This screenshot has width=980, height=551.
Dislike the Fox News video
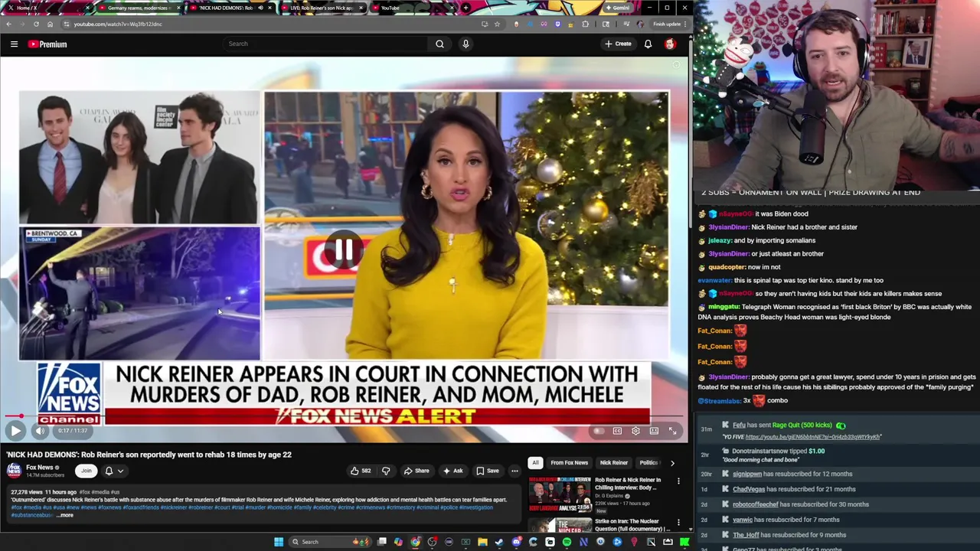pos(386,471)
